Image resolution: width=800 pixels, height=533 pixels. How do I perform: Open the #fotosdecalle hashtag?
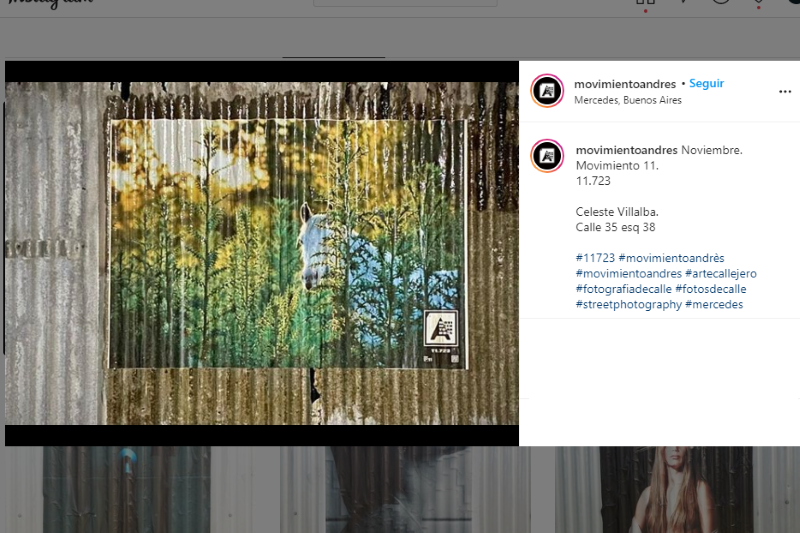(709, 289)
